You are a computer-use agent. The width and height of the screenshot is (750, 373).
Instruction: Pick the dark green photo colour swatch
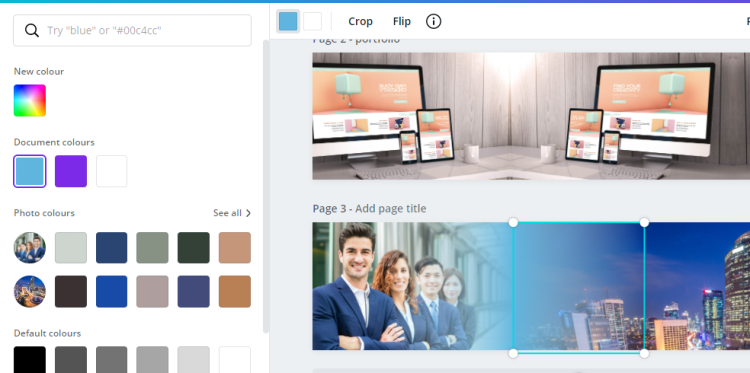pos(193,248)
